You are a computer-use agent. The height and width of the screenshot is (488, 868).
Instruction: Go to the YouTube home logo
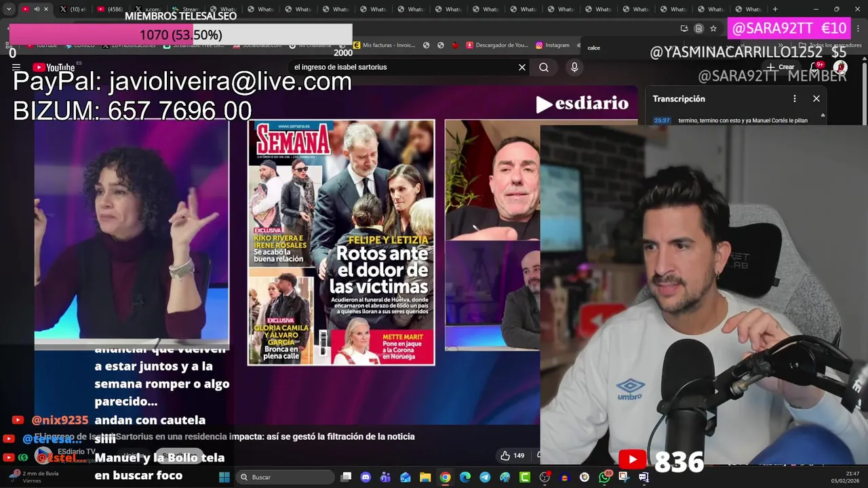tap(54, 67)
